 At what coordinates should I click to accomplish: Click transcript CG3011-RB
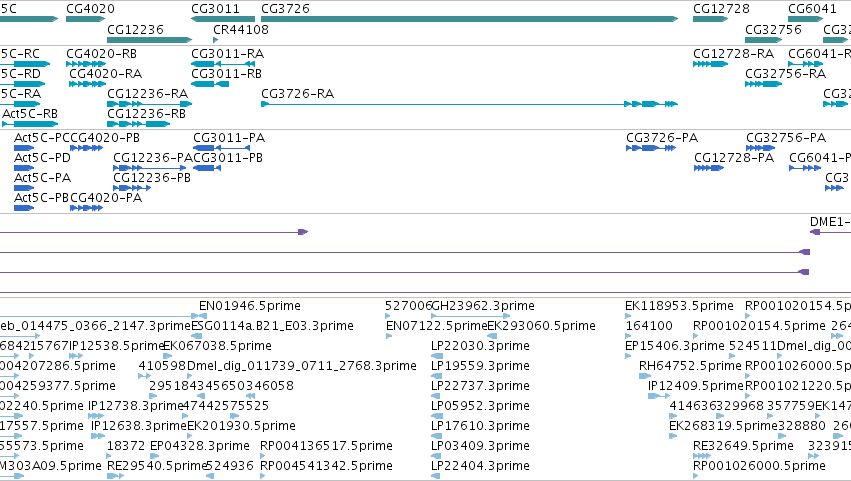(226, 73)
